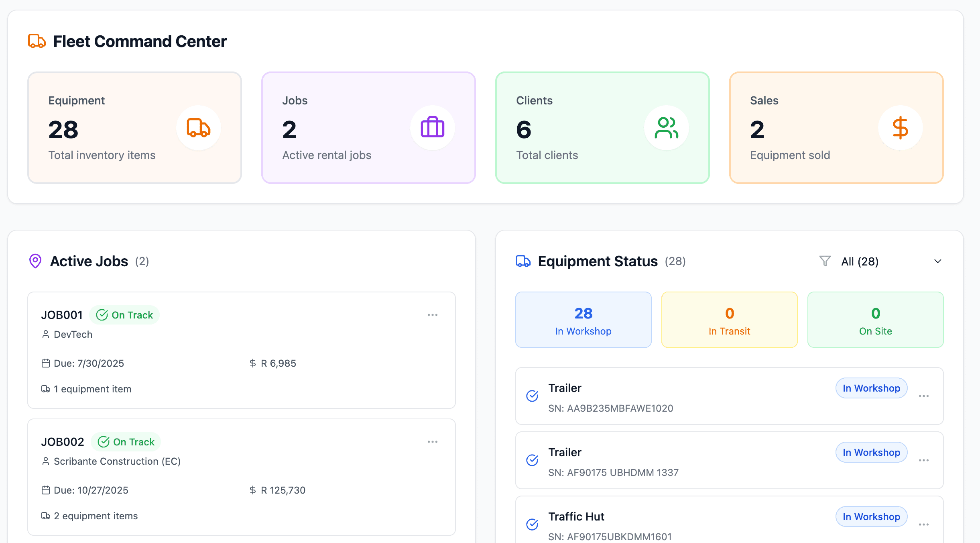Image resolution: width=980 pixels, height=543 pixels.
Task: Toggle the check circle on Traffic Hut row
Action: point(532,525)
